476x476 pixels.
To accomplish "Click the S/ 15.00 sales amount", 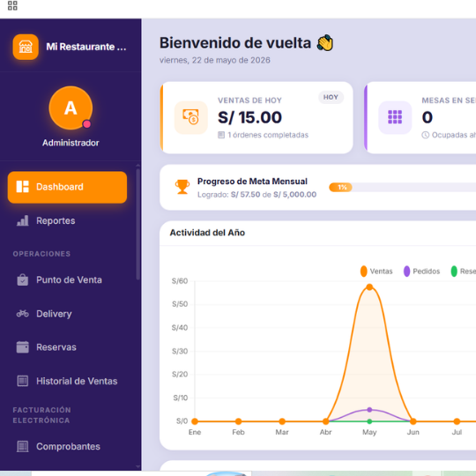I will (249, 117).
